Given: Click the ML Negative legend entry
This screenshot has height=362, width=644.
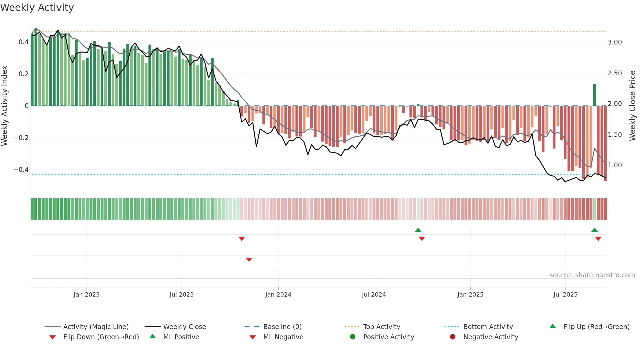Looking at the screenshot, I should click(x=276, y=337).
